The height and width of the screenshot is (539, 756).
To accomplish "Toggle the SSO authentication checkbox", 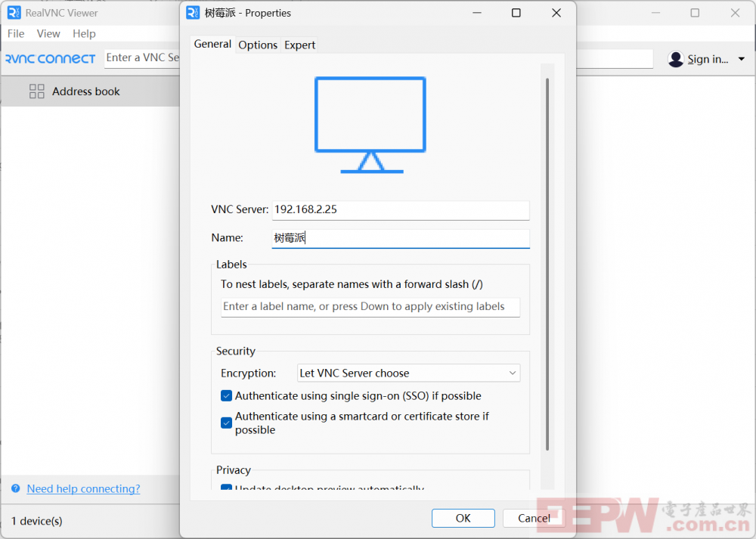I will [x=226, y=396].
